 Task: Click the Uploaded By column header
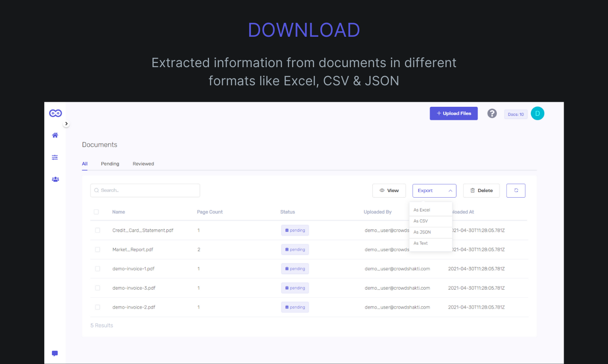click(x=378, y=212)
